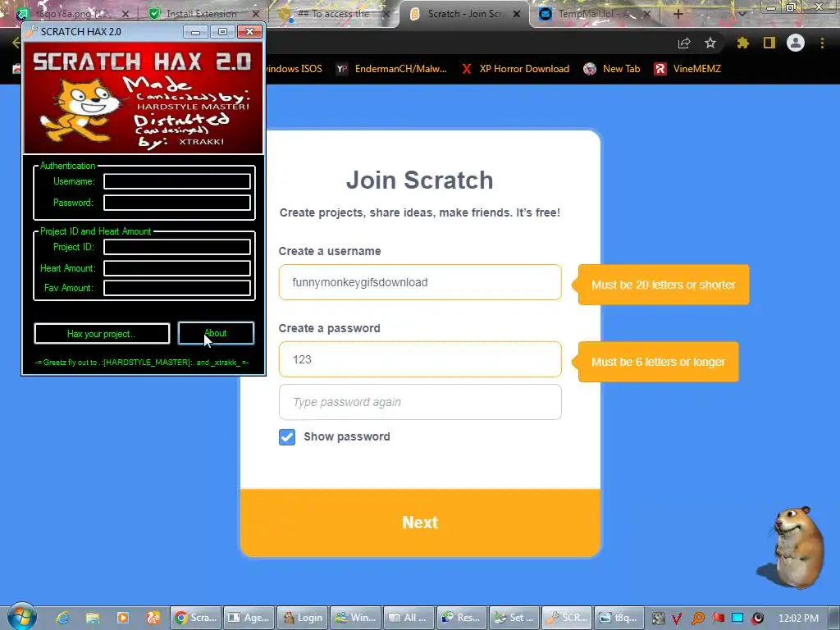
Task: Close the Scratch - Join Scratch tab
Action: tap(517, 15)
